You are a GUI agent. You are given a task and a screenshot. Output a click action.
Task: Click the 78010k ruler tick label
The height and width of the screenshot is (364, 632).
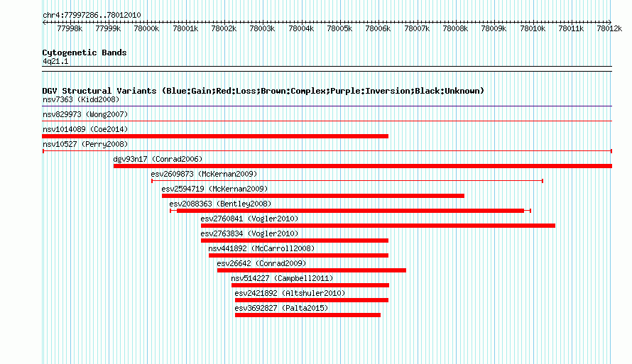tap(533, 29)
